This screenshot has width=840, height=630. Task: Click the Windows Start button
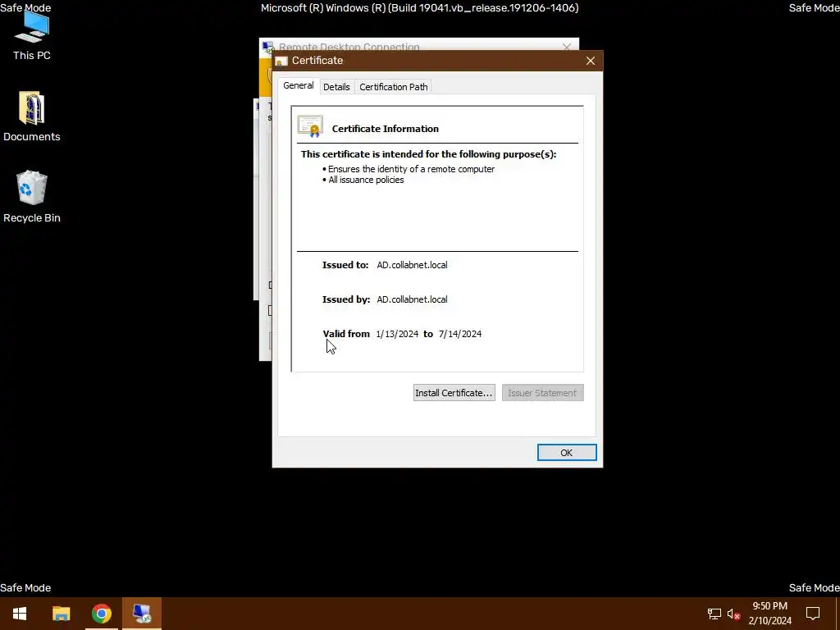20,614
